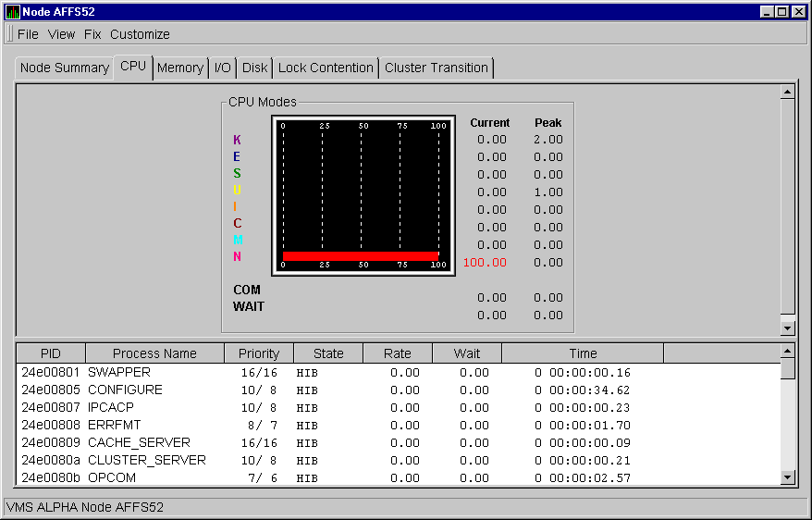Image resolution: width=812 pixels, height=520 pixels.
Task: Open the Customize menu
Action: pos(140,34)
